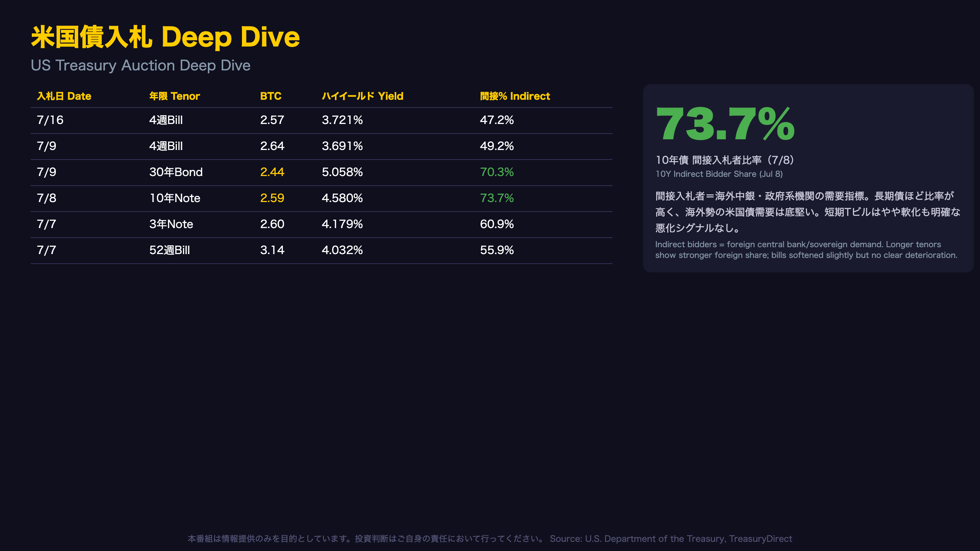Click BTC value 2.64
The width and height of the screenshot is (980, 551).
(272, 146)
